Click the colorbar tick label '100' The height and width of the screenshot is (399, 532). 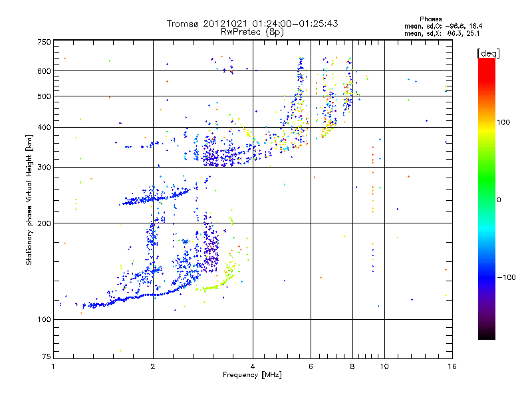tap(503, 122)
